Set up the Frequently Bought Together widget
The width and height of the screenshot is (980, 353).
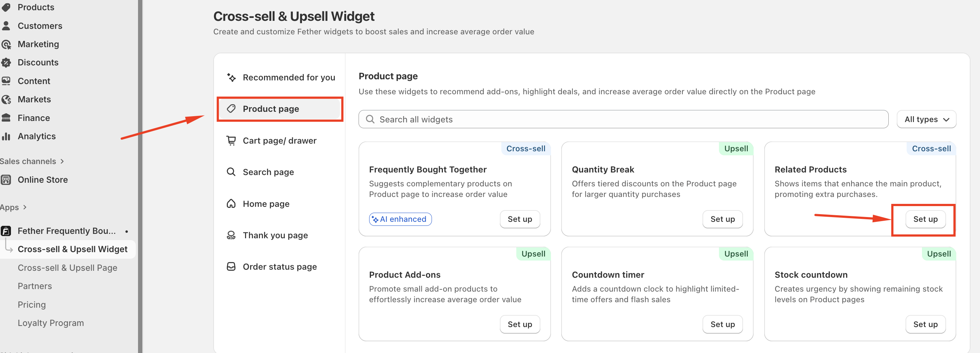click(x=519, y=219)
